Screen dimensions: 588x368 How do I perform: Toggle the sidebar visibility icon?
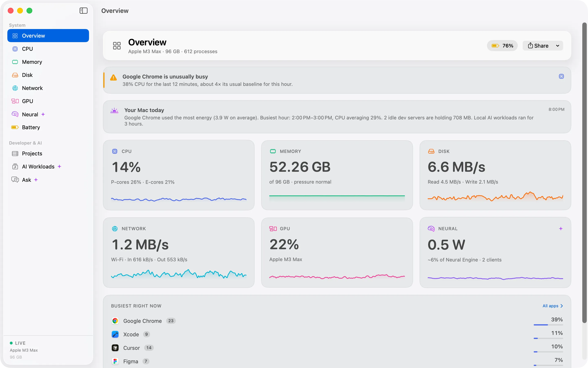(83, 10)
